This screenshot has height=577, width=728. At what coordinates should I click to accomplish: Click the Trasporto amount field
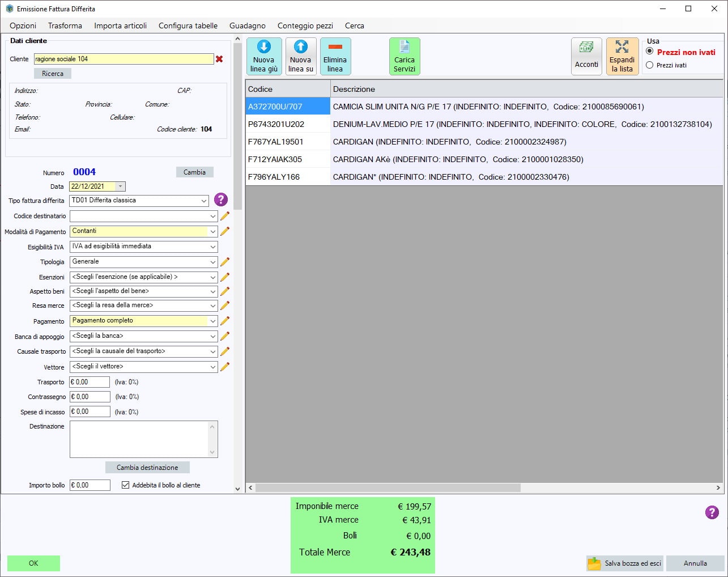pos(90,382)
